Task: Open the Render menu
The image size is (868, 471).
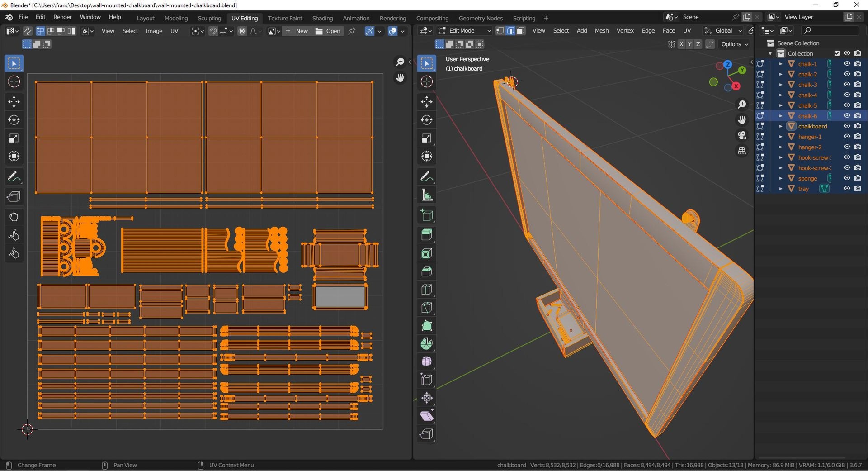Action: 62,17
